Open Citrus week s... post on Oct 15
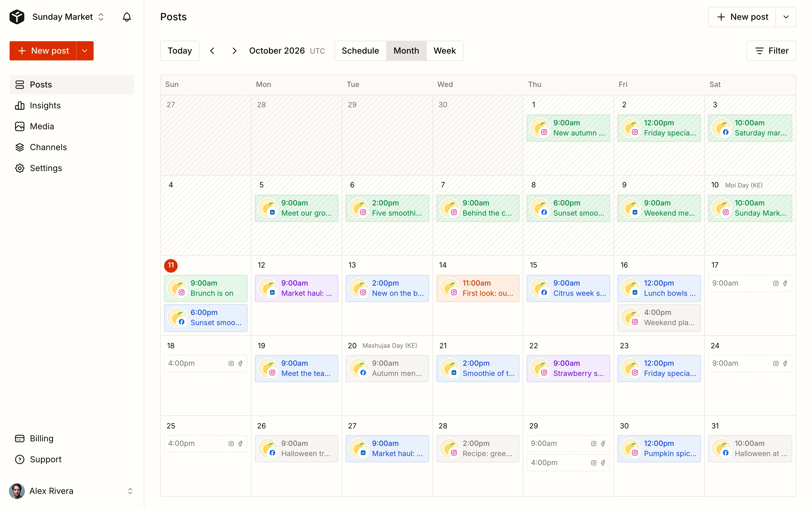The height and width of the screenshot is (508, 812). (568, 288)
